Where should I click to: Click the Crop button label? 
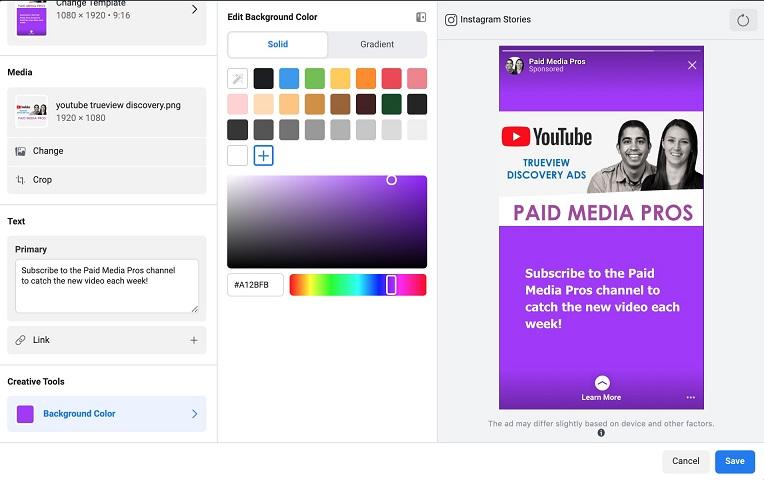click(42, 180)
